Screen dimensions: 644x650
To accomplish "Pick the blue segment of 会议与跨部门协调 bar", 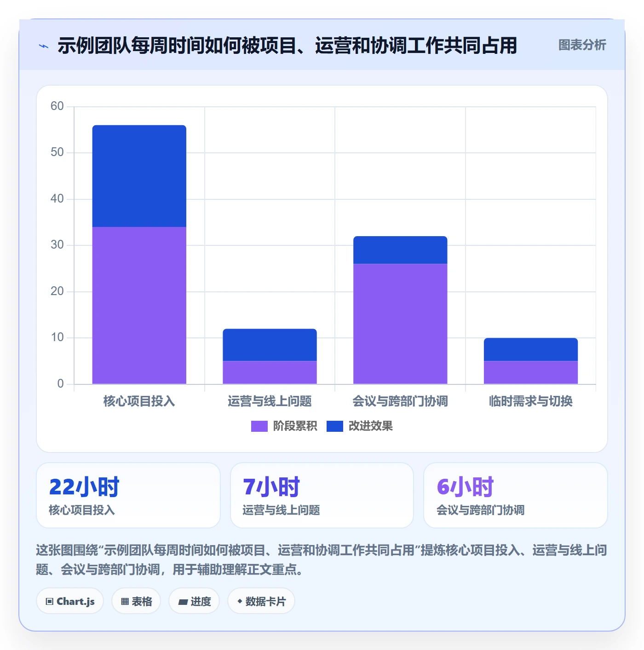I will click(x=400, y=250).
